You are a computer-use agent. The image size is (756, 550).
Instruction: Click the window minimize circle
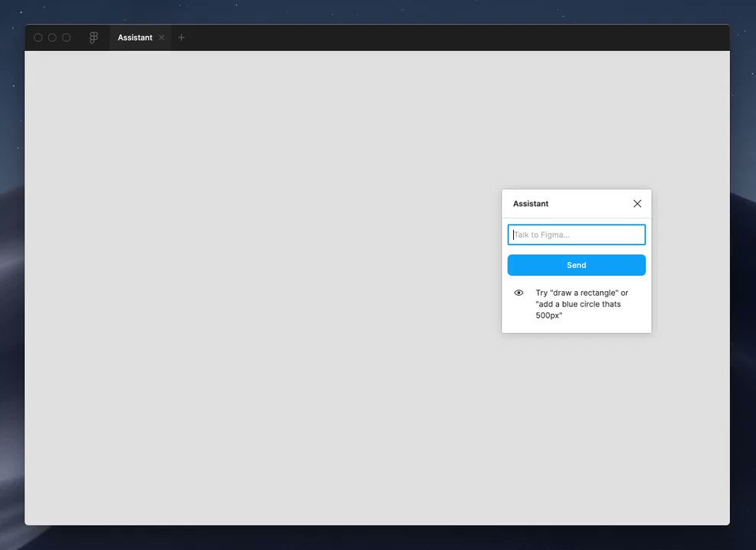52,37
